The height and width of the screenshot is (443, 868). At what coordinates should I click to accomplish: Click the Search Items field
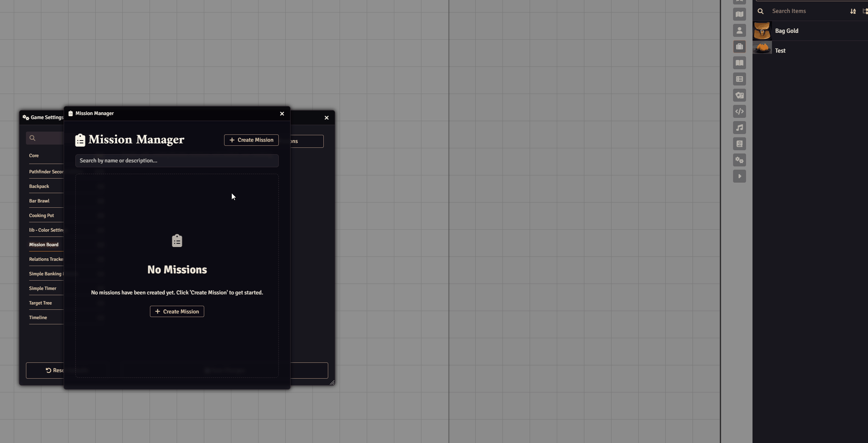806,11
